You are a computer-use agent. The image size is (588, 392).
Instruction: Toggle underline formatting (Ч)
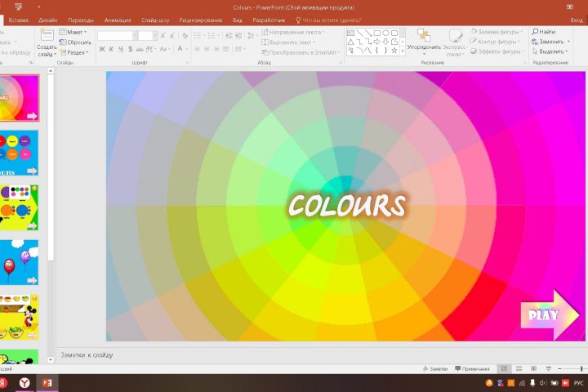coord(122,49)
